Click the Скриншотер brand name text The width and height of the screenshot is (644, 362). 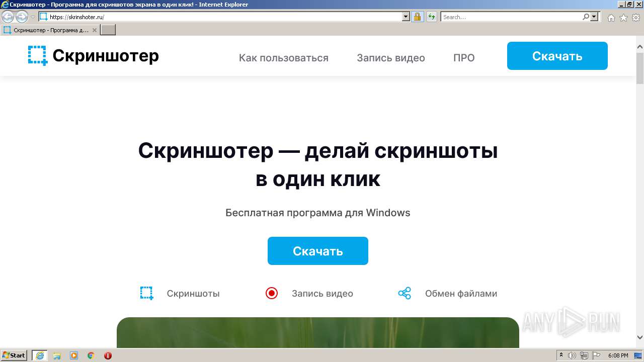pos(106,55)
